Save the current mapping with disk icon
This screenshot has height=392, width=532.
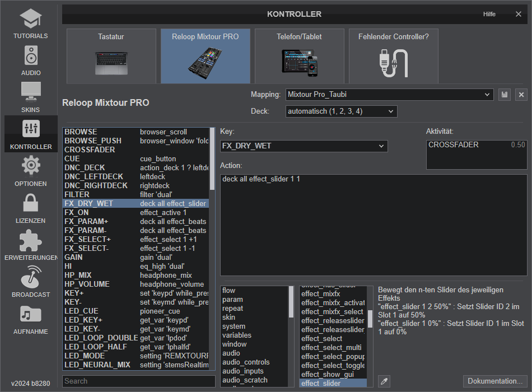(505, 95)
